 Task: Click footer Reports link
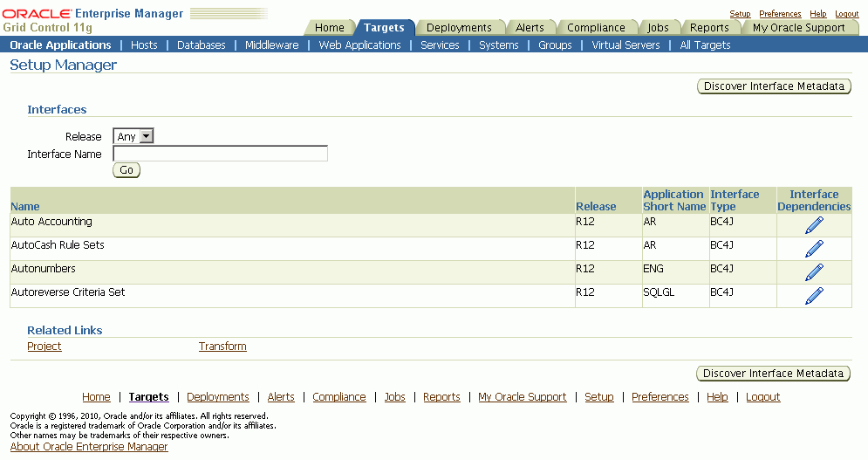(x=441, y=397)
